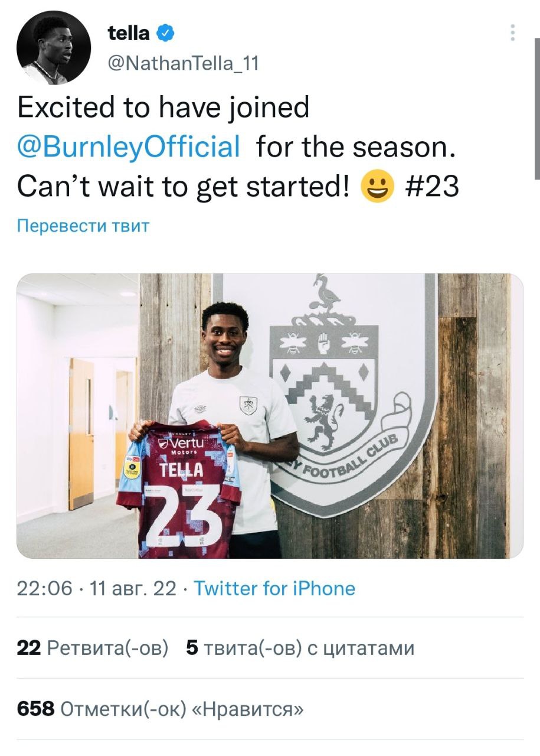Open the three-dot more options menu

(513, 32)
